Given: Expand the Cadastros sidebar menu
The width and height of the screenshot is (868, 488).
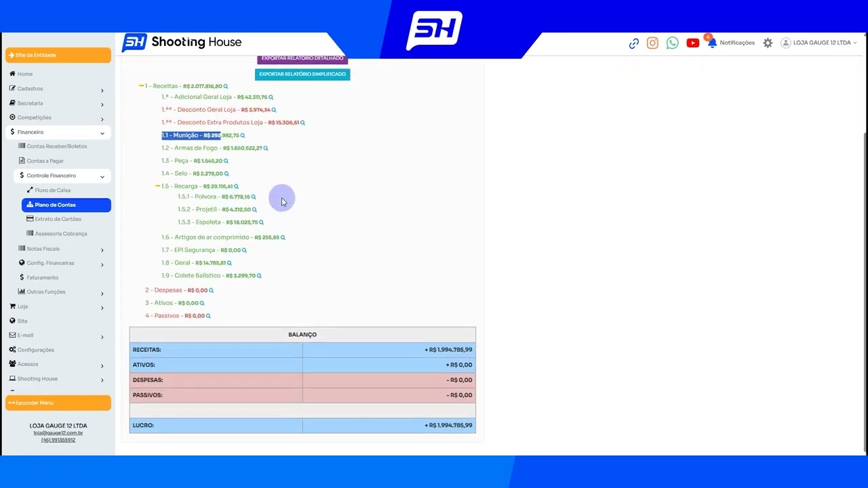Looking at the screenshot, I should pos(58,89).
